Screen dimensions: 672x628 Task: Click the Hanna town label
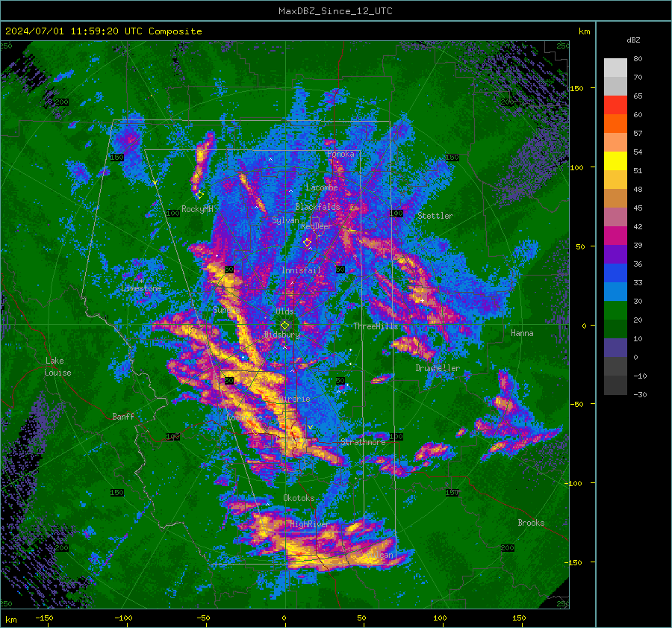point(522,333)
